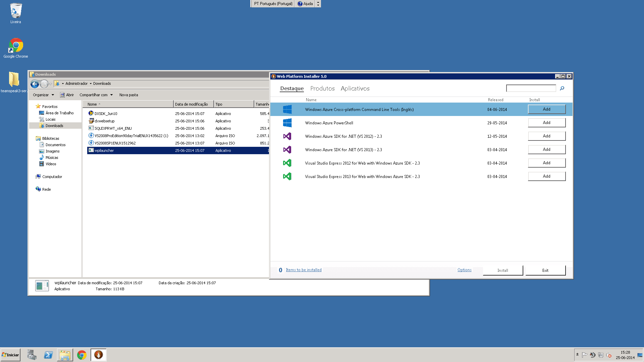This screenshot has width=644, height=362.
Task: Click the DXSDK_Jun10 file icon
Action: click(x=91, y=113)
